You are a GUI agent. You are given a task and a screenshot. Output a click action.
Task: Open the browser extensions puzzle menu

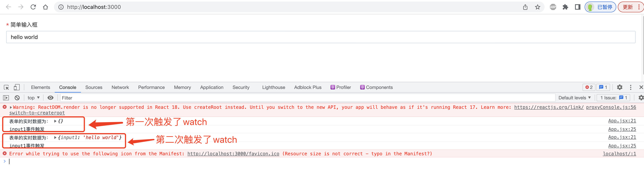pyautogui.click(x=566, y=7)
